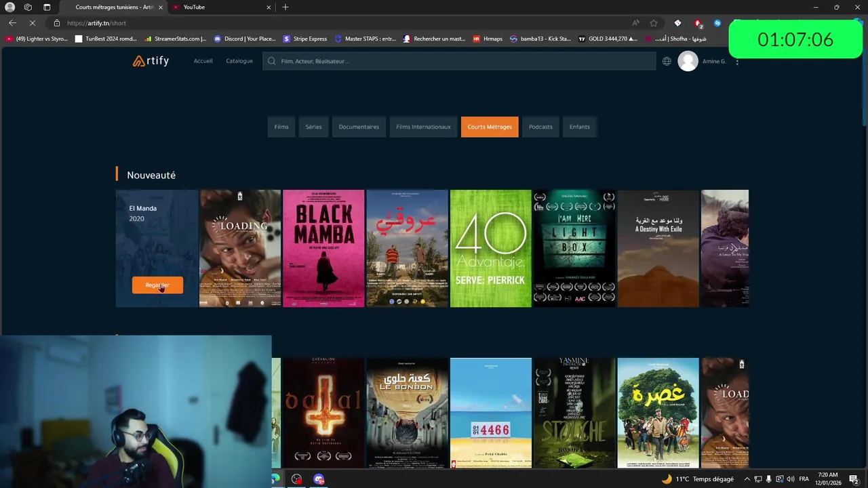Open Master STAPS bookmark
The width and height of the screenshot is (868, 488).
pos(365,39)
